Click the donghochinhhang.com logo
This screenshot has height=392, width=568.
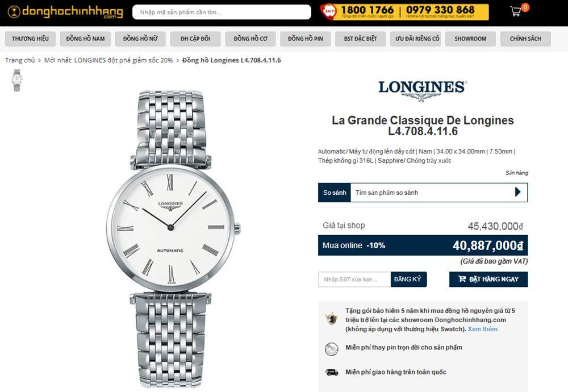point(65,12)
